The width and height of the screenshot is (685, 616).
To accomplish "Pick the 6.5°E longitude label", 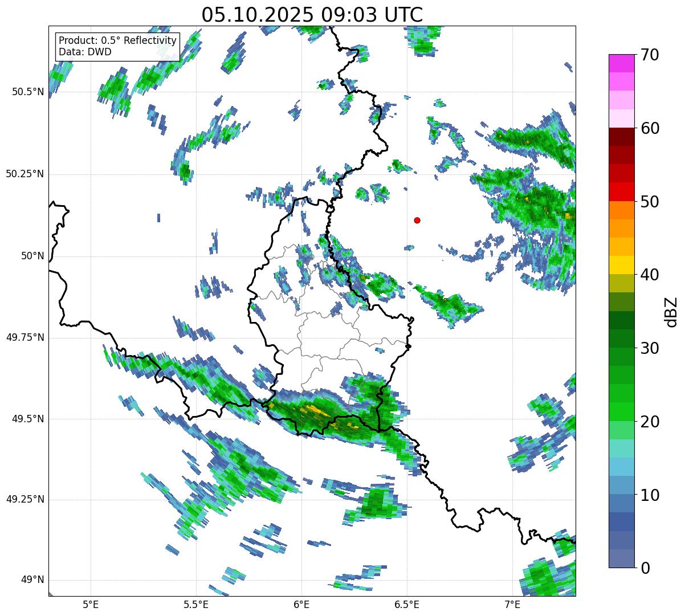I will coord(407,604).
